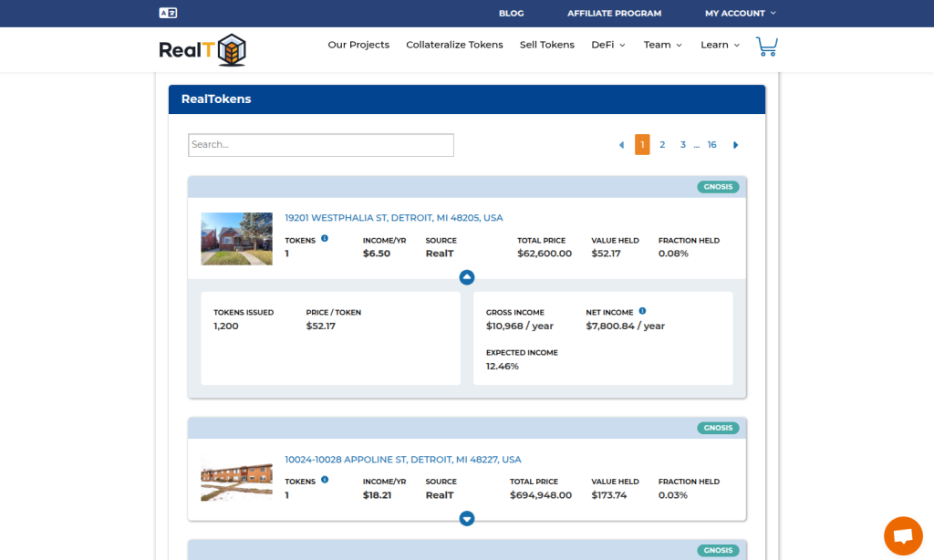Open the Blog link
The image size is (934, 560).
pos(511,13)
